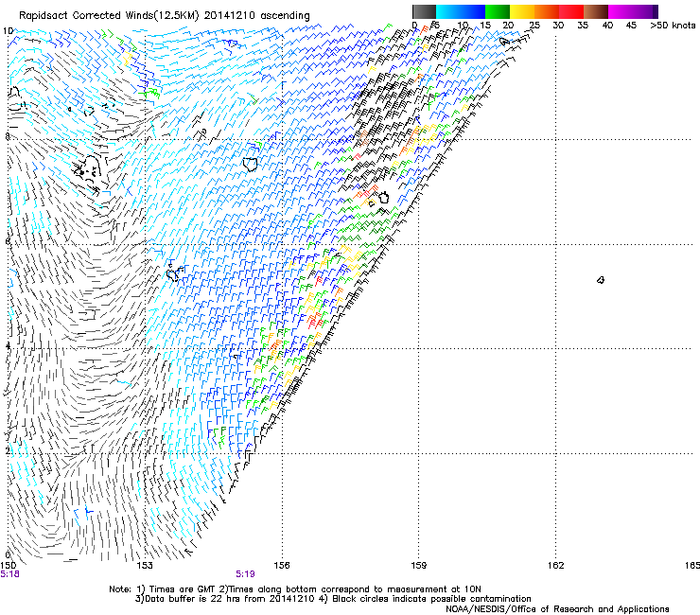
Task: Click the island cluster outline near 152 longitude
Action: click(x=88, y=170)
